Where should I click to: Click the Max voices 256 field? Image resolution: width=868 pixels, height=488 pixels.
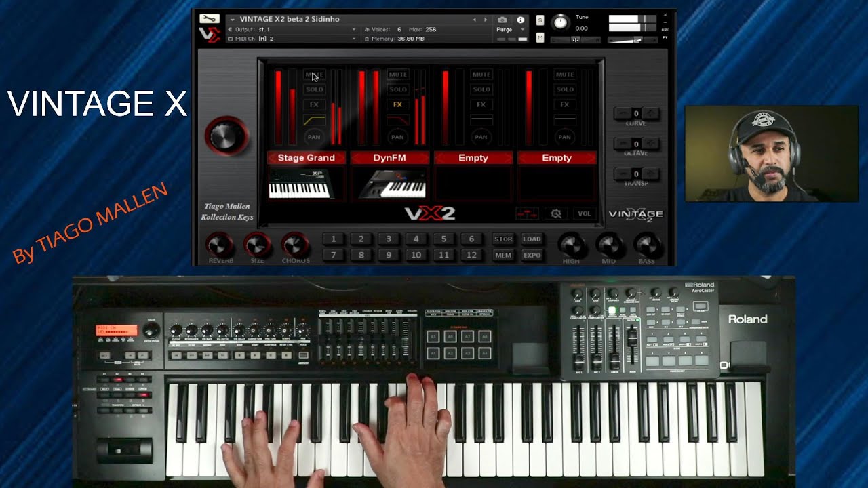click(x=424, y=30)
